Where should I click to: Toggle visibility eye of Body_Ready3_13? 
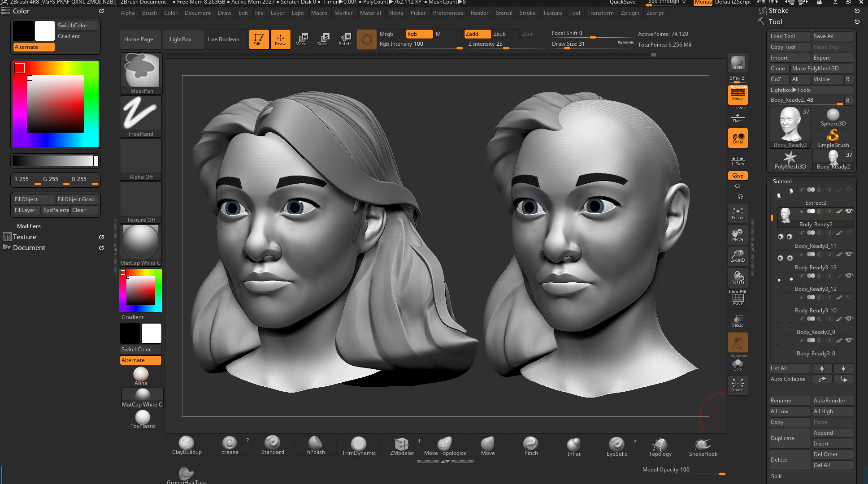click(849, 254)
